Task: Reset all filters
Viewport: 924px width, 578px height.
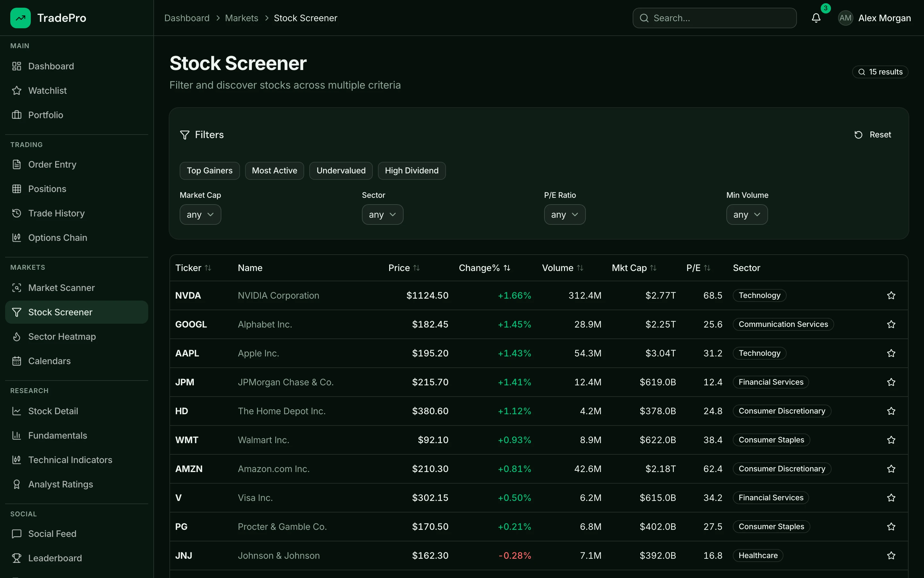Action: coord(873,135)
